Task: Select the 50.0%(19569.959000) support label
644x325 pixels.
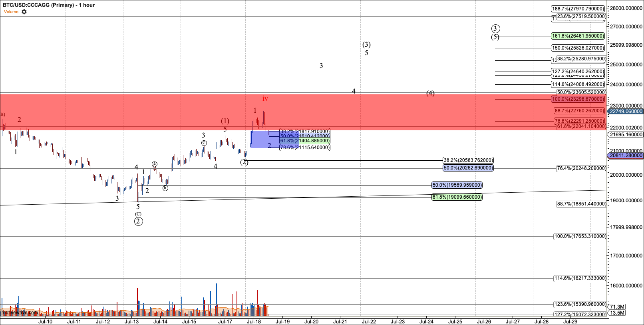Action: [x=457, y=185]
